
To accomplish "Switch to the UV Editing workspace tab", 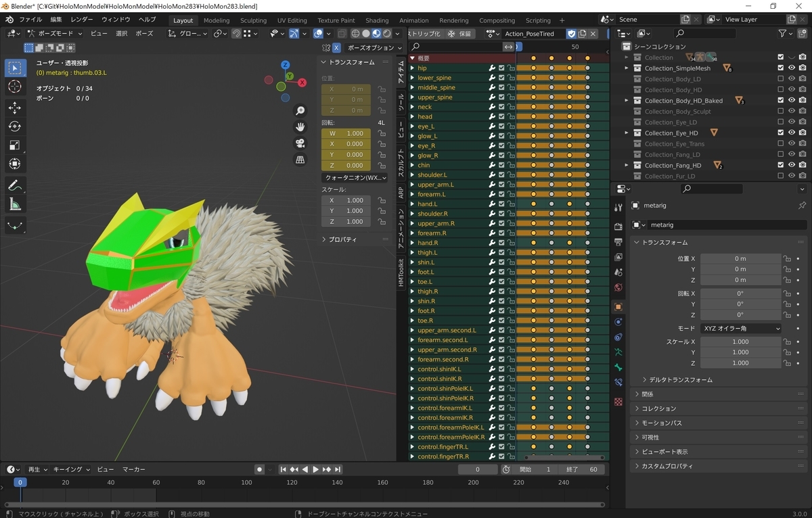I will click(x=292, y=20).
